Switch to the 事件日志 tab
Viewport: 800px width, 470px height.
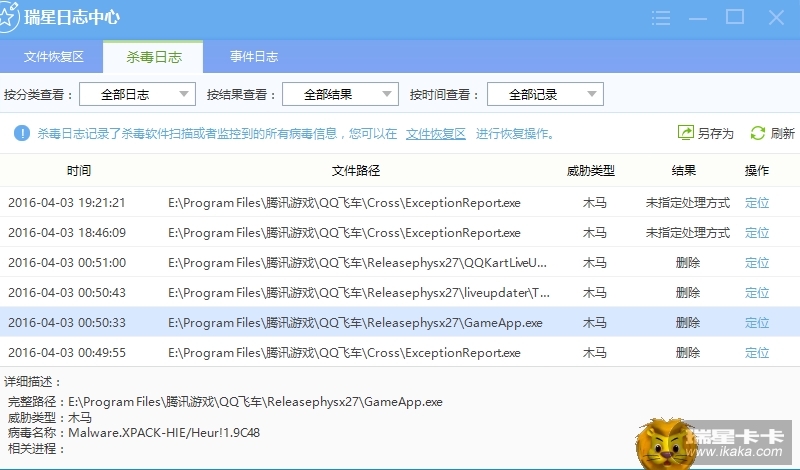click(254, 57)
